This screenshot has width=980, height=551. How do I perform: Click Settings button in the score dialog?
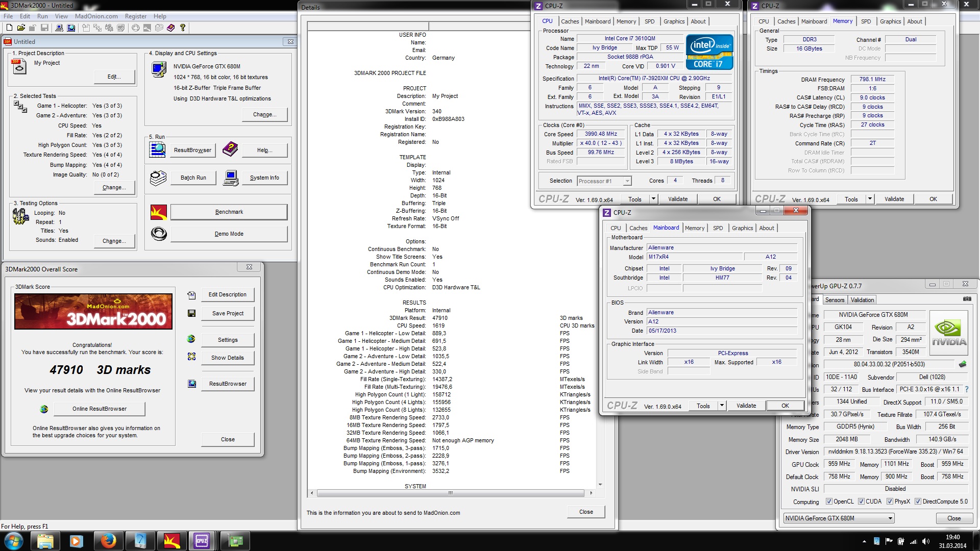tap(228, 340)
